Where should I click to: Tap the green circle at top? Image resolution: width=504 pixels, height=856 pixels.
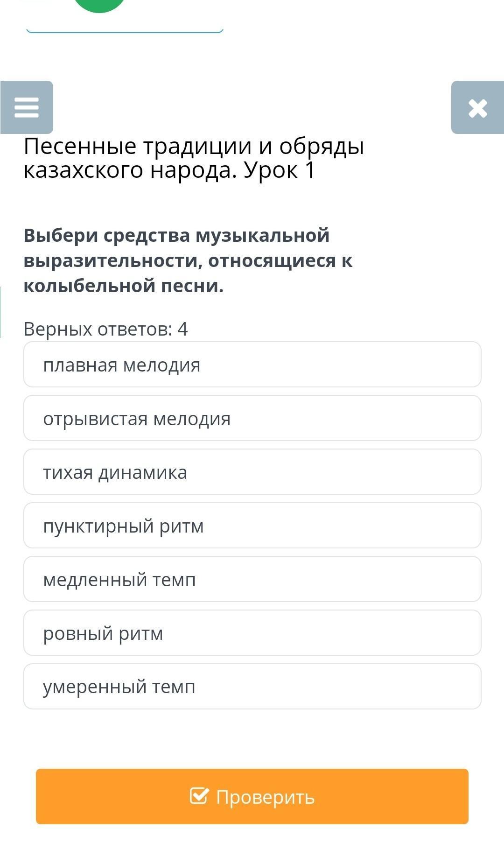click(99, 5)
